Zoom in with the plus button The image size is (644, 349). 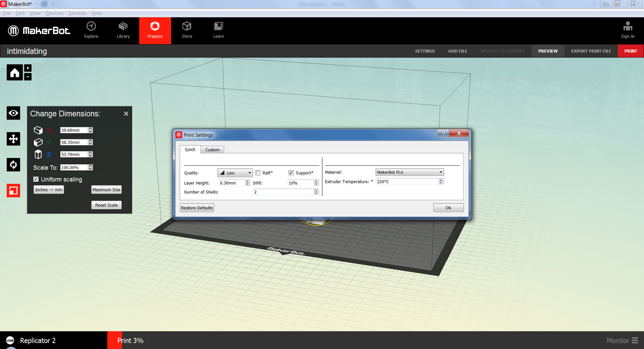click(28, 68)
